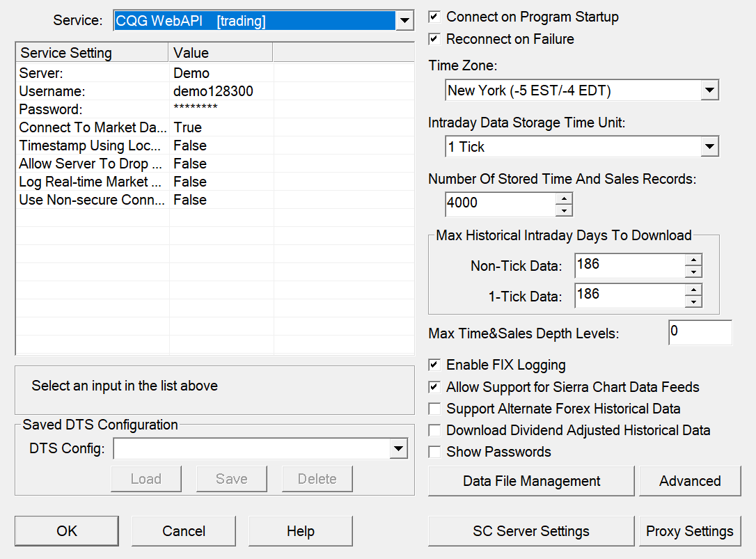Image resolution: width=756 pixels, height=559 pixels.
Task: Expand the Time Zone dropdown
Action: 709,90
